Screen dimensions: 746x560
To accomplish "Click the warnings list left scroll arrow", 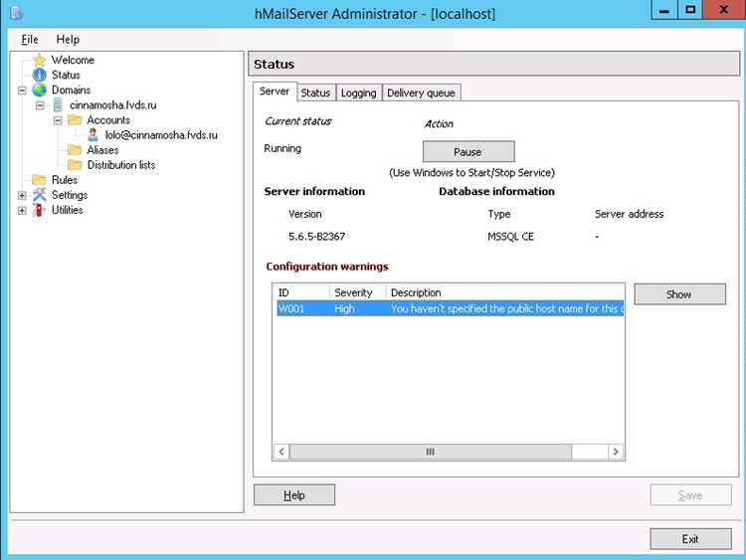I will tap(281, 452).
